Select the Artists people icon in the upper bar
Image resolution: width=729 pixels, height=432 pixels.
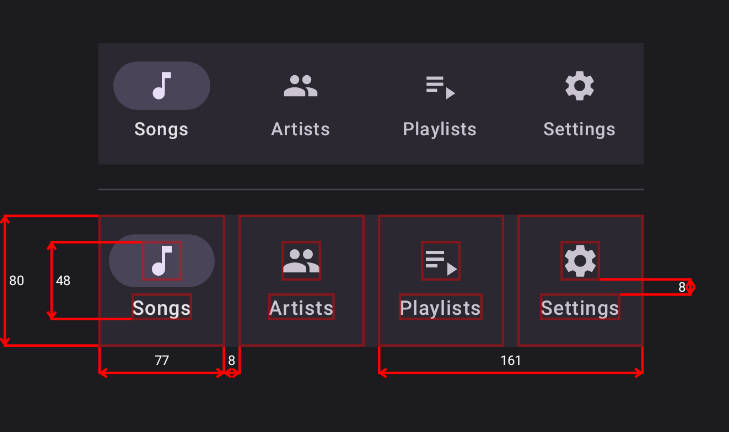pos(301,86)
